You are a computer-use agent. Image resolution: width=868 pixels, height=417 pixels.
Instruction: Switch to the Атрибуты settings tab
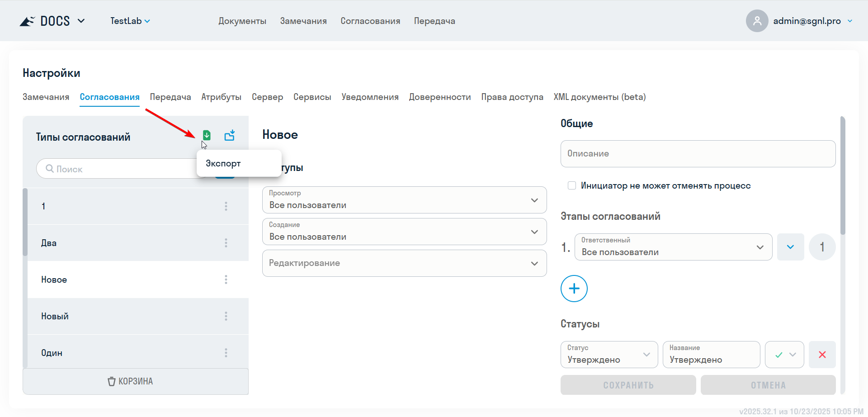[221, 97]
